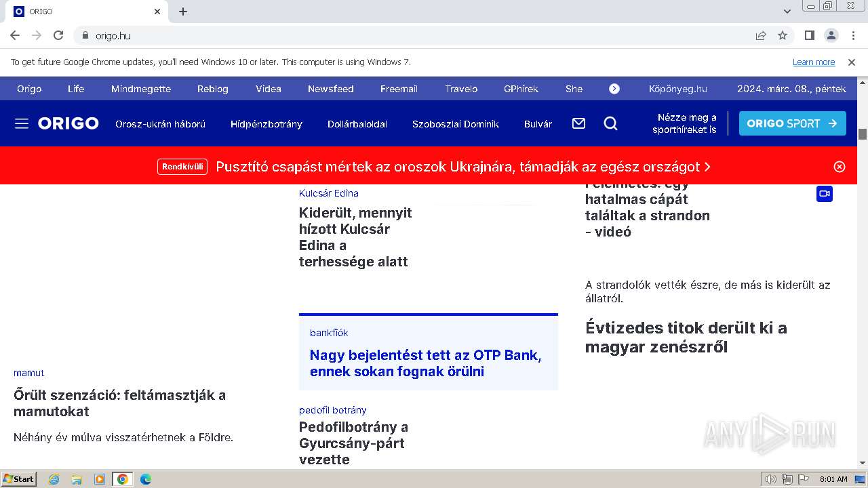868x488 pixels.
Task: Open the Origo item in top bar
Action: click(29, 89)
